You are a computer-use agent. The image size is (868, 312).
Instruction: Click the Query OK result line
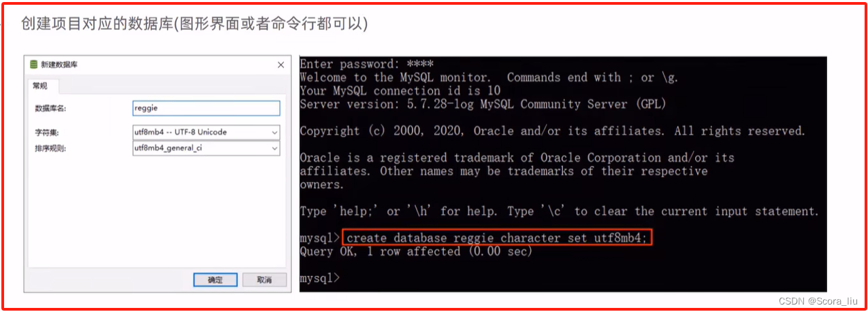point(416,252)
